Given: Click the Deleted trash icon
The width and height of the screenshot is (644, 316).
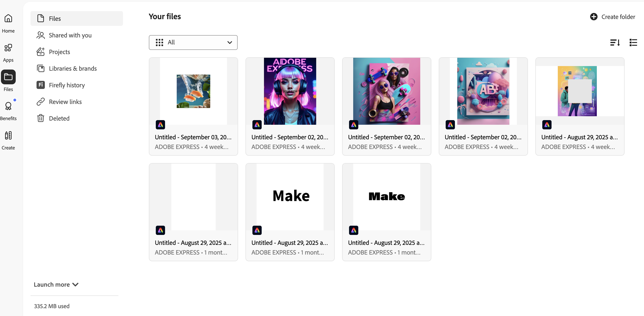Looking at the screenshot, I should click(x=40, y=118).
